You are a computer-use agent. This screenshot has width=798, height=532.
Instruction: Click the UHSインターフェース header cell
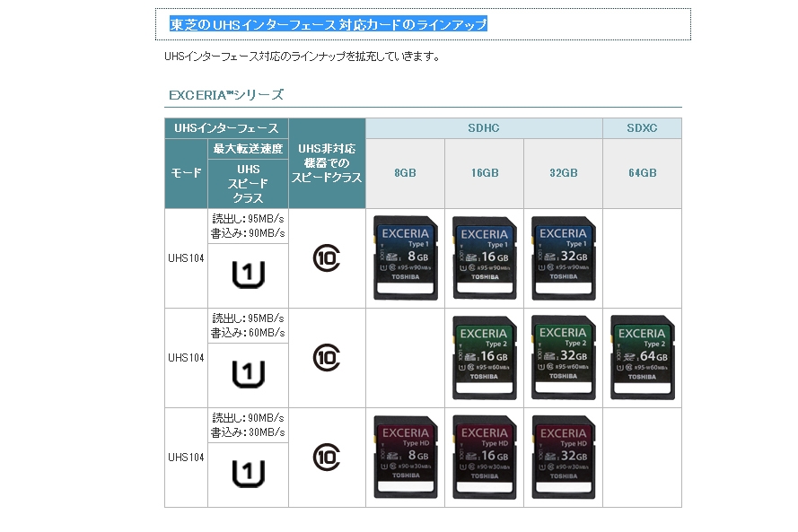tap(226, 128)
